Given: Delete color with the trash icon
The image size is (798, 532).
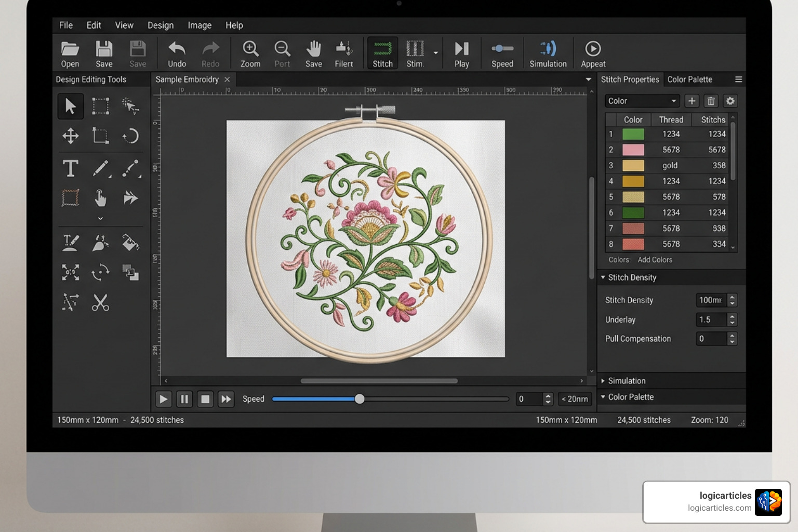Looking at the screenshot, I should coord(711,101).
